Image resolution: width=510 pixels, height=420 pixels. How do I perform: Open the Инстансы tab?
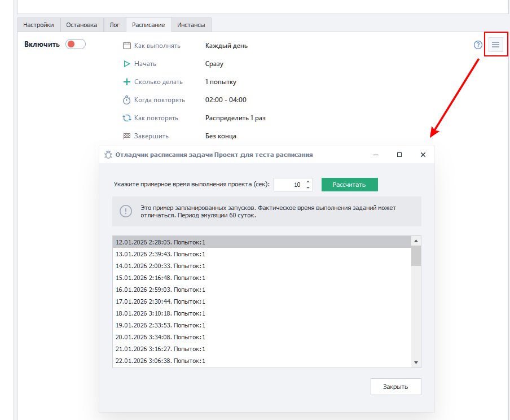coord(192,25)
